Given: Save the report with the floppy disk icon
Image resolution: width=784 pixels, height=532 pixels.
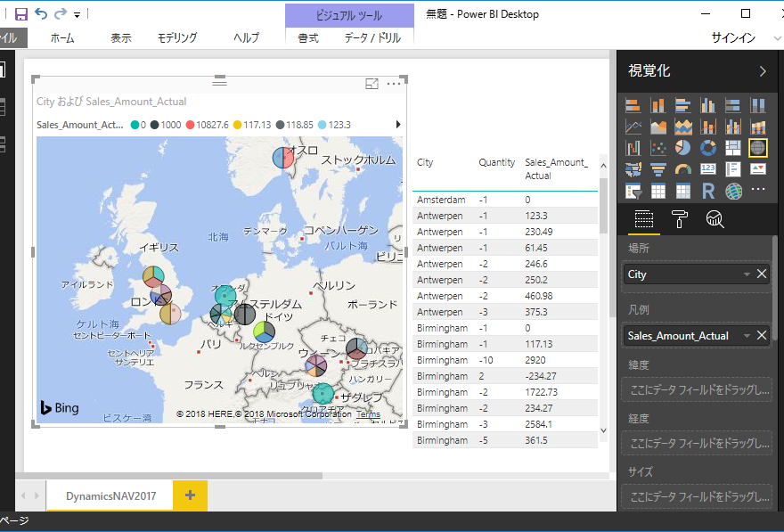Looking at the screenshot, I should tap(21, 14).
